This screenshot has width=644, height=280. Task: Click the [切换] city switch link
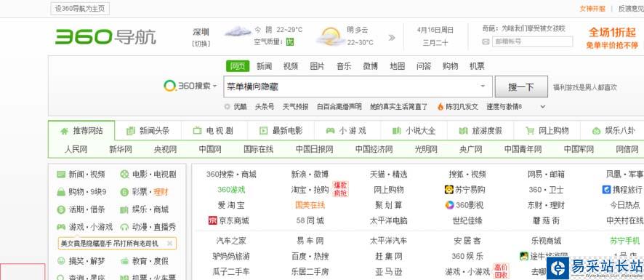201,44
